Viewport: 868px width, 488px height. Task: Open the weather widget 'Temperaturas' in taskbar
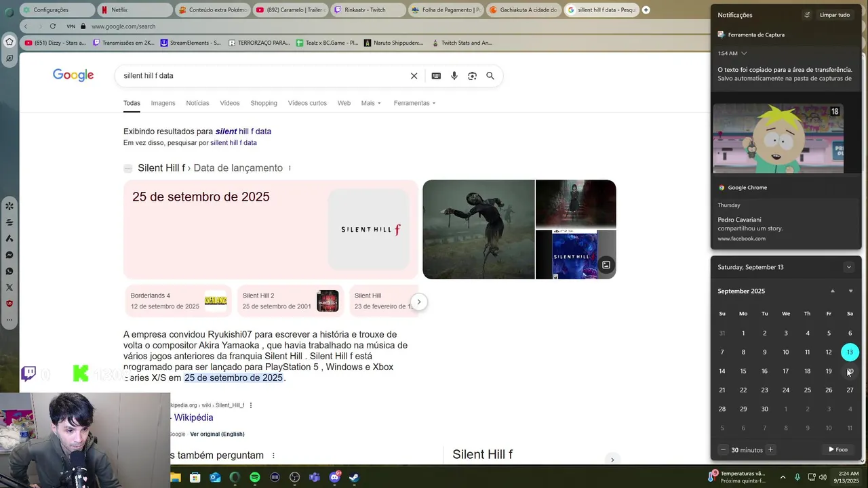[737, 477]
